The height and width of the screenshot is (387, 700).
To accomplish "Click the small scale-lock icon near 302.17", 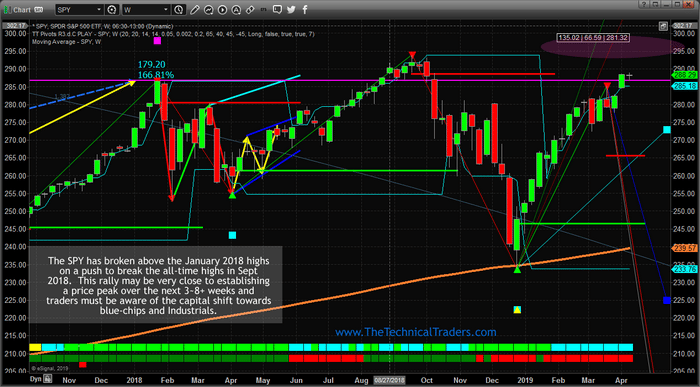I will coord(664,26).
